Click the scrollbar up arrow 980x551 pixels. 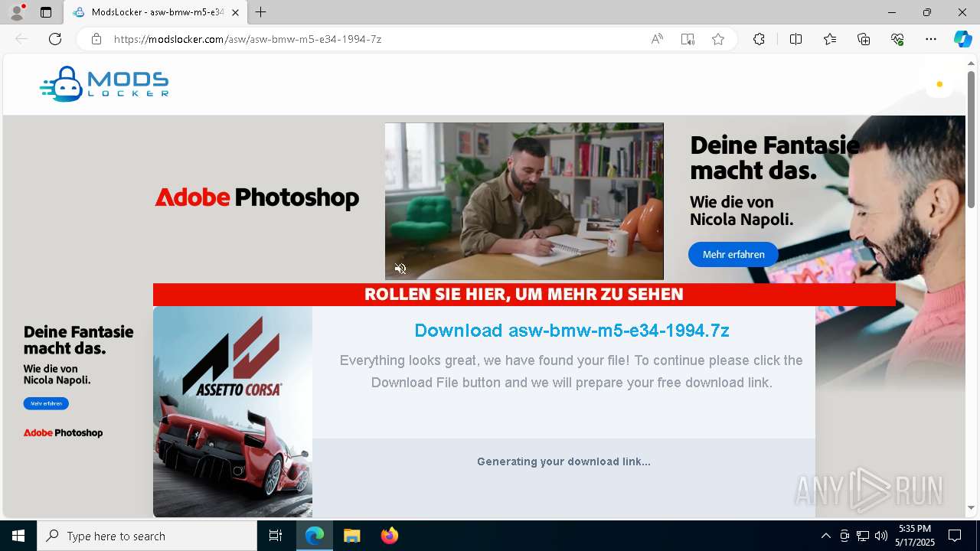pos(971,63)
